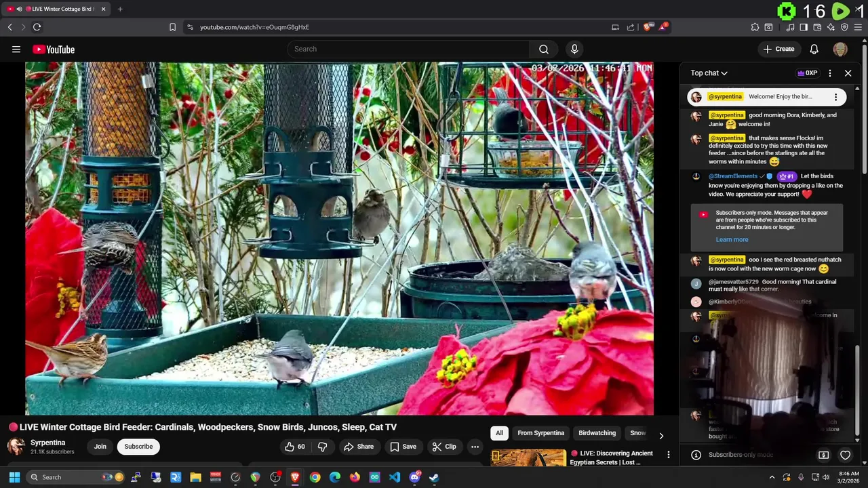868x488 pixels.
Task: Click the Learn more link in chat
Action: (732, 239)
